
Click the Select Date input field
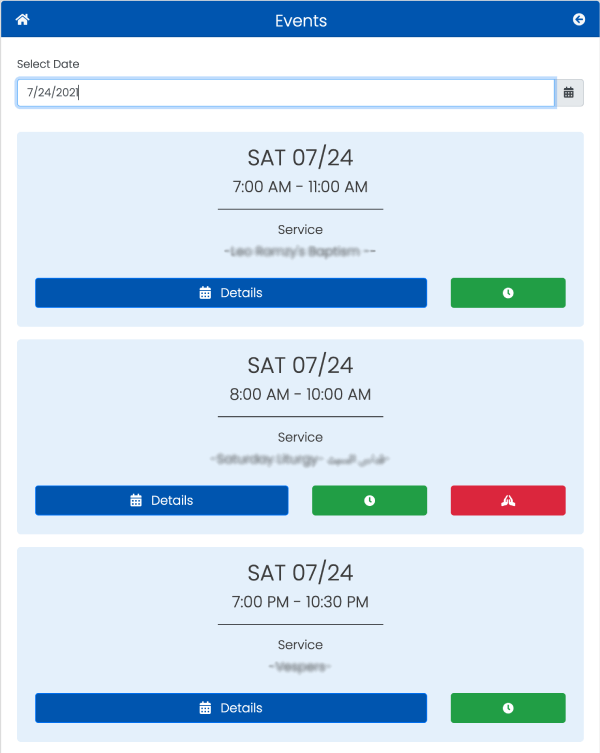[x=286, y=93]
